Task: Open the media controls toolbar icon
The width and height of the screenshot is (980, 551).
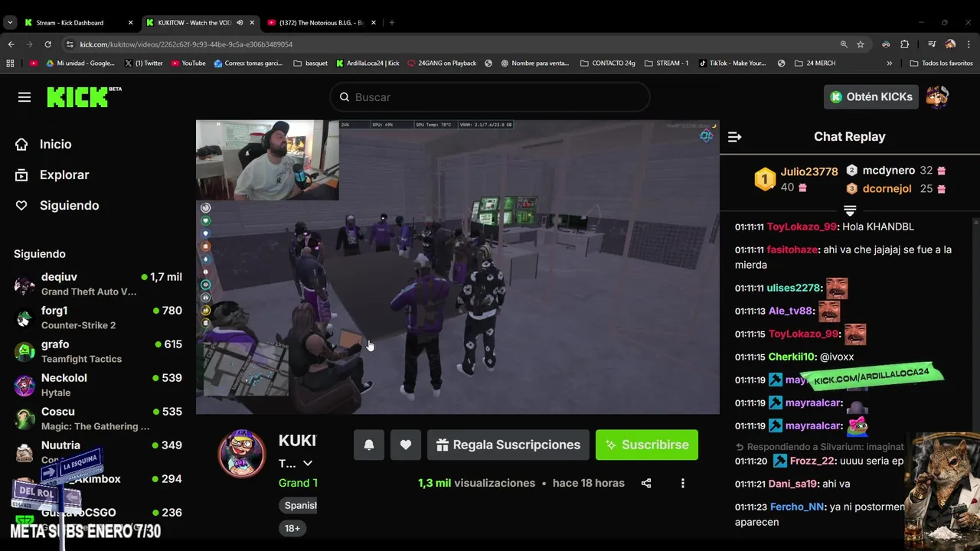Action: click(x=932, y=44)
